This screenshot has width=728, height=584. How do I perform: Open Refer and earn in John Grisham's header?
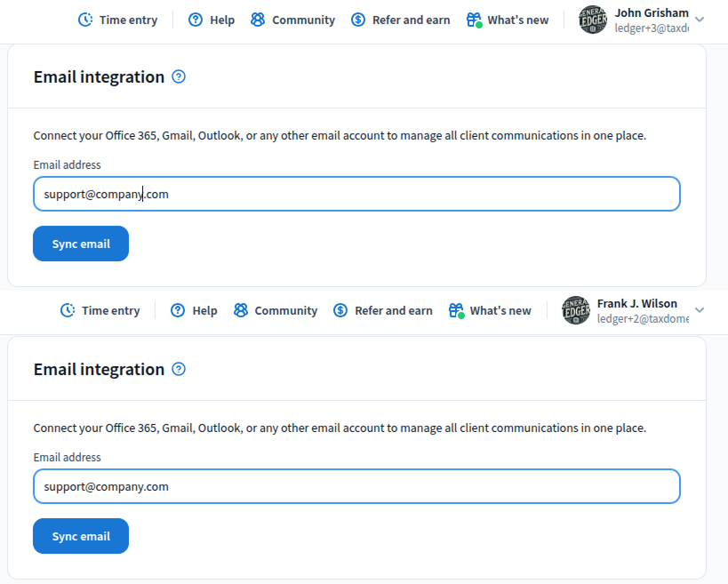coord(410,20)
